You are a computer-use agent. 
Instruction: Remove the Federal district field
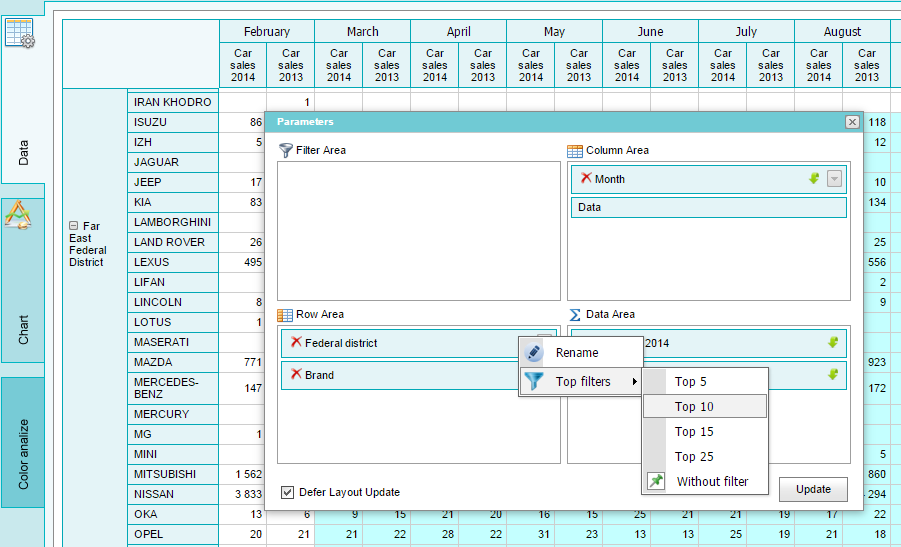pos(296,342)
